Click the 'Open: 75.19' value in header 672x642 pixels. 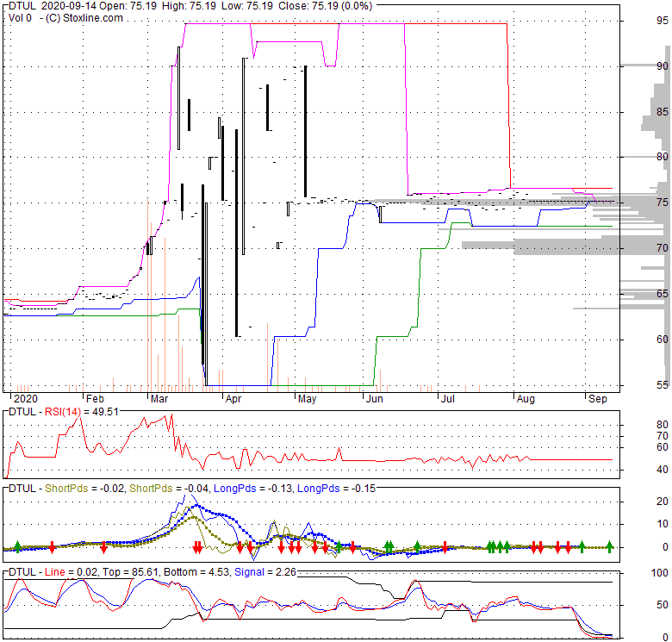(x=128, y=6)
